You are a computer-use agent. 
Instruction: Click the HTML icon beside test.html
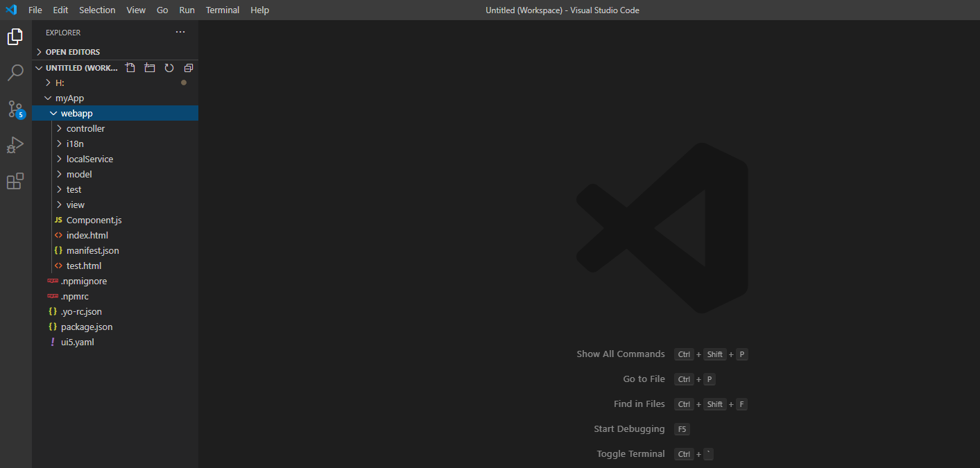point(58,266)
